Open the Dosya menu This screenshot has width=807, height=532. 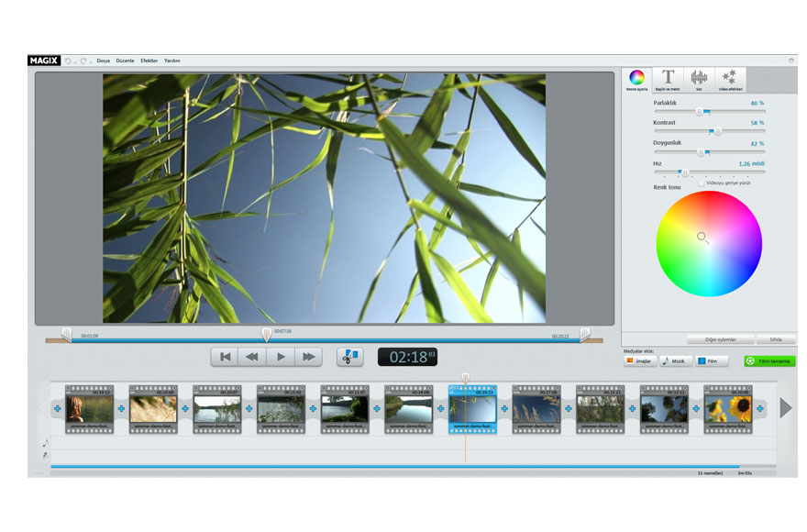103,61
